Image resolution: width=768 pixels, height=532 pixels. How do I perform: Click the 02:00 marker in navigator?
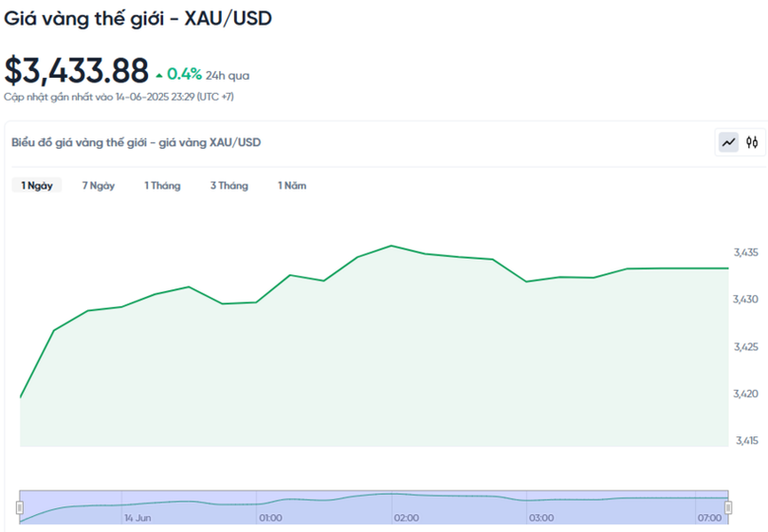[407, 518]
